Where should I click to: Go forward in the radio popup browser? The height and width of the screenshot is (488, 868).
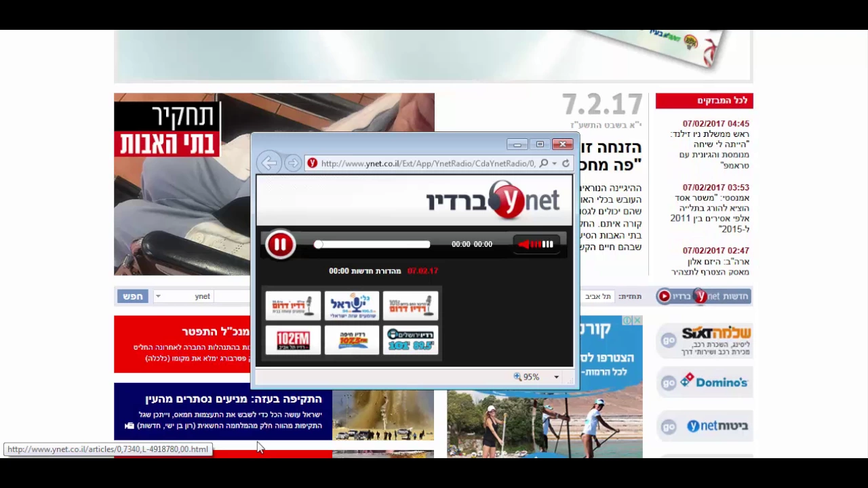tap(292, 163)
